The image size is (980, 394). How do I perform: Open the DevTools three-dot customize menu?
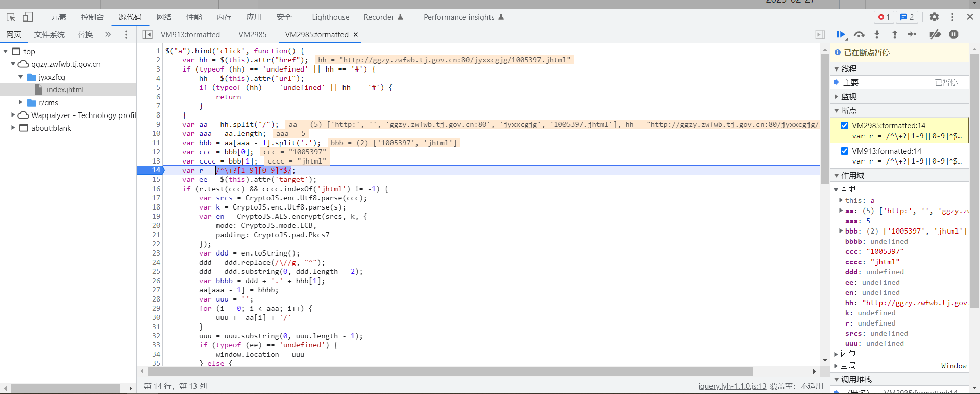(x=952, y=17)
